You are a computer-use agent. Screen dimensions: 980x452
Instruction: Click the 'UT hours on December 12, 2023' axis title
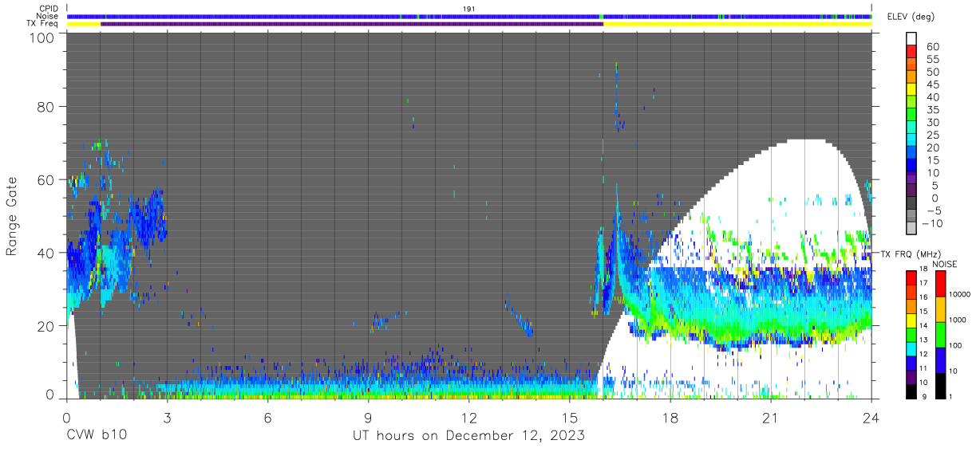coord(468,436)
